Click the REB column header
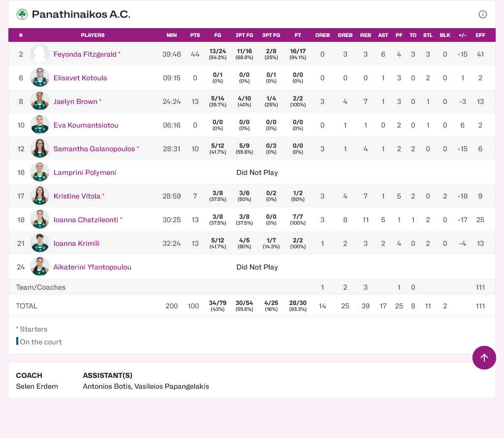 [365, 35]
